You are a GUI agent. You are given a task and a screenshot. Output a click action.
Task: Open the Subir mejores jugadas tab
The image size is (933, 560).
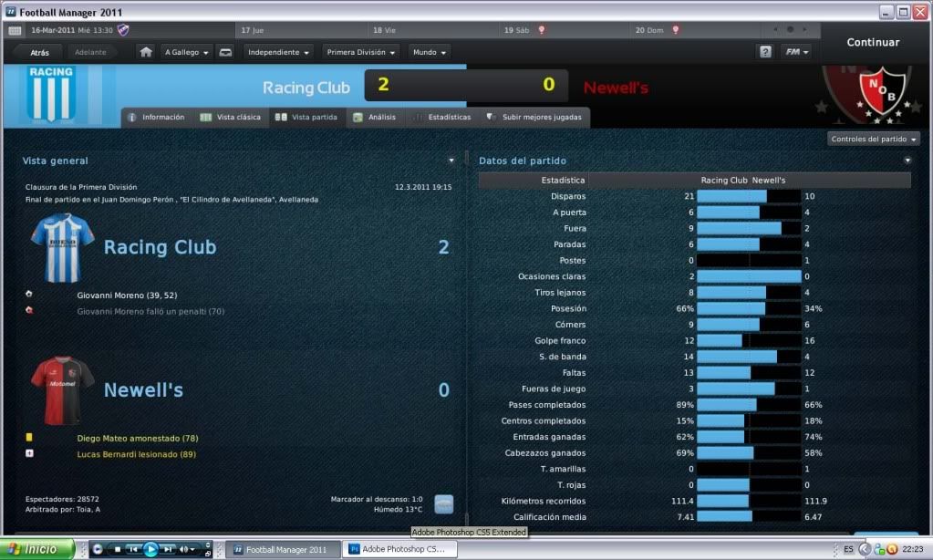tap(534, 118)
